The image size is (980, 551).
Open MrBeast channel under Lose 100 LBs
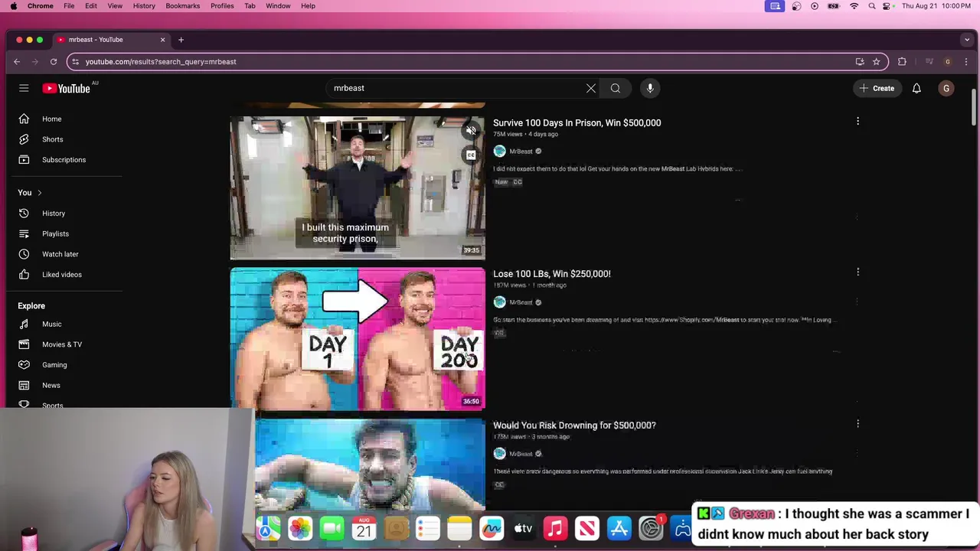(x=521, y=302)
